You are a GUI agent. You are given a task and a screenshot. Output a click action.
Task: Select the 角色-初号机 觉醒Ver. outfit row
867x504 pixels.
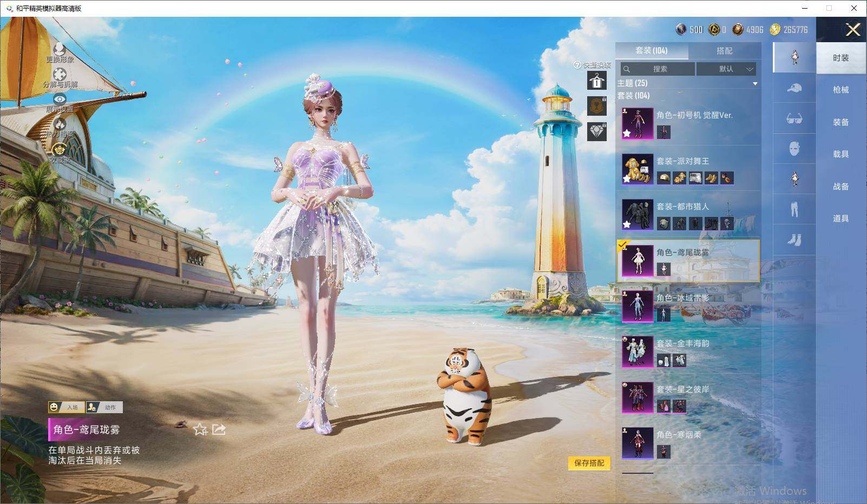(688, 123)
